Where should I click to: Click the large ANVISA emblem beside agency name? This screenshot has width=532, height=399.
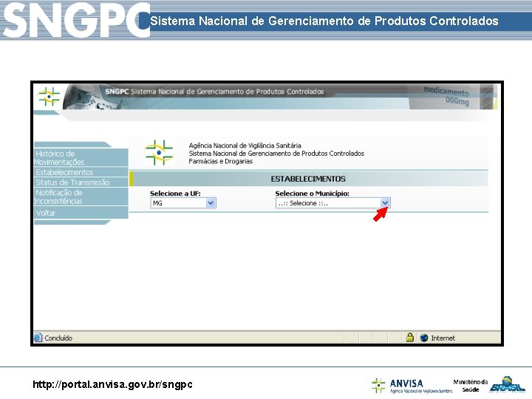(x=159, y=153)
